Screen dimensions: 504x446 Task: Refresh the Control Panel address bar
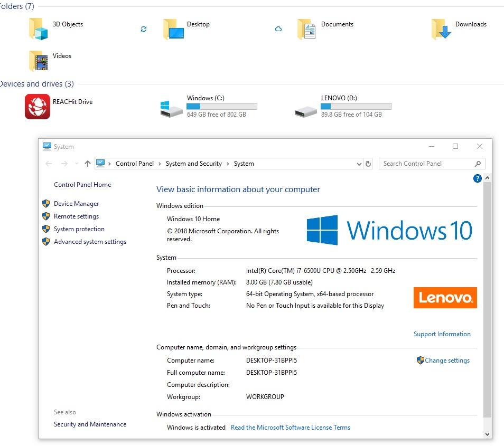tap(368, 164)
